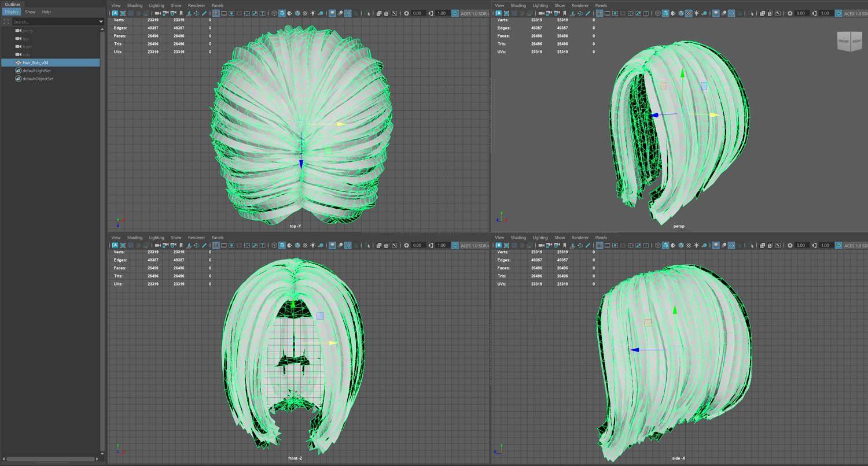
Task: Toggle view transform button in side -X panel
Action: click(838, 245)
